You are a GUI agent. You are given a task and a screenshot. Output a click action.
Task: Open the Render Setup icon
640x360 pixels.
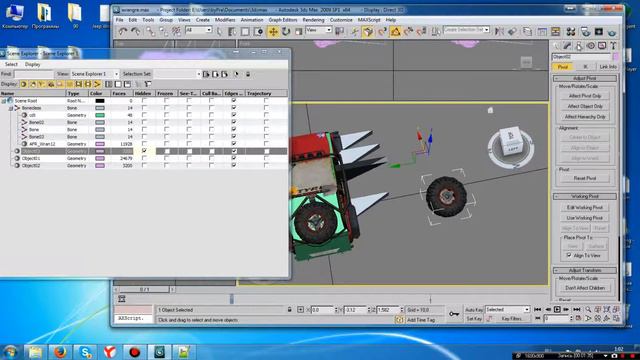[x=586, y=31]
